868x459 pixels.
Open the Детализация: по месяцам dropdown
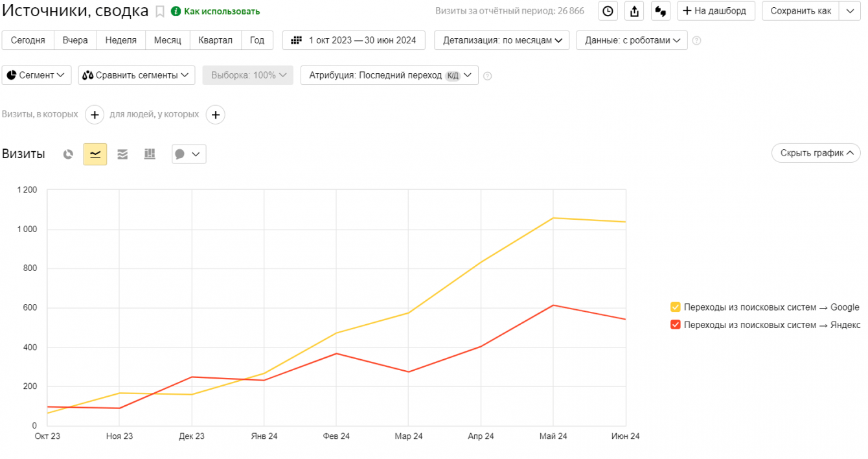coord(502,40)
